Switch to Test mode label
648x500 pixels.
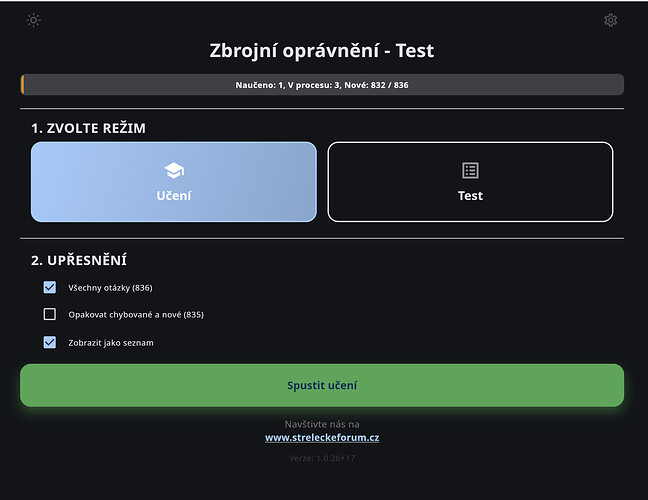(x=470, y=196)
